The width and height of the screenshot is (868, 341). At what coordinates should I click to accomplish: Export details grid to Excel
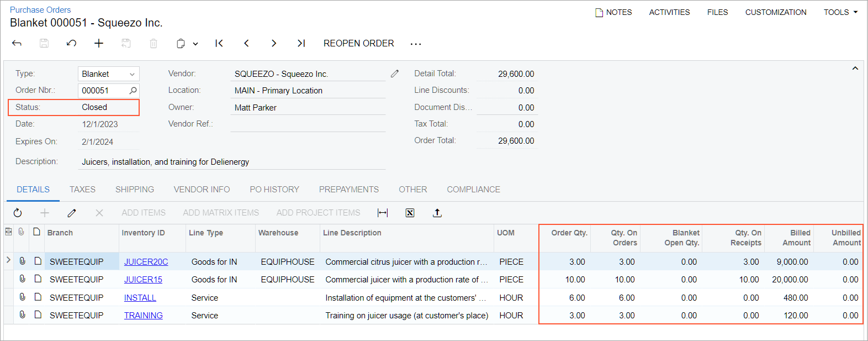pyautogui.click(x=410, y=213)
